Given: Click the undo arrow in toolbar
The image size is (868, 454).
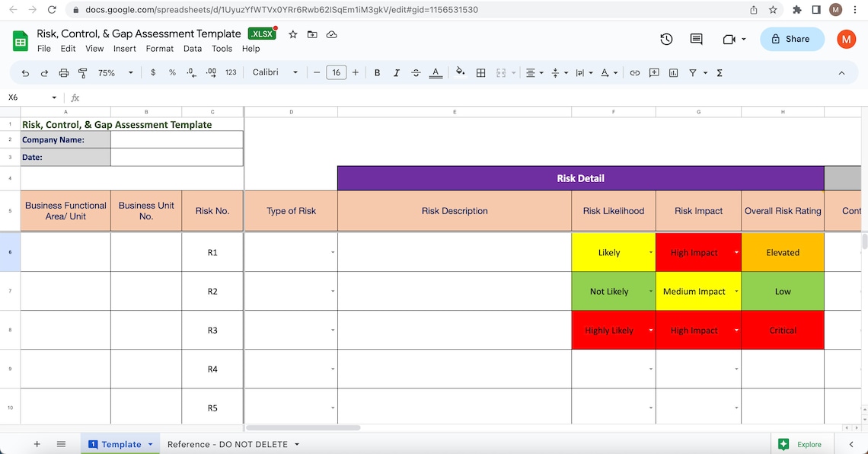Looking at the screenshot, I should click(x=25, y=72).
